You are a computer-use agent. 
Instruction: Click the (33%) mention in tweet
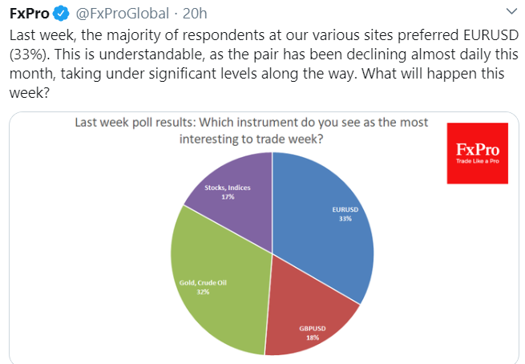(30, 54)
